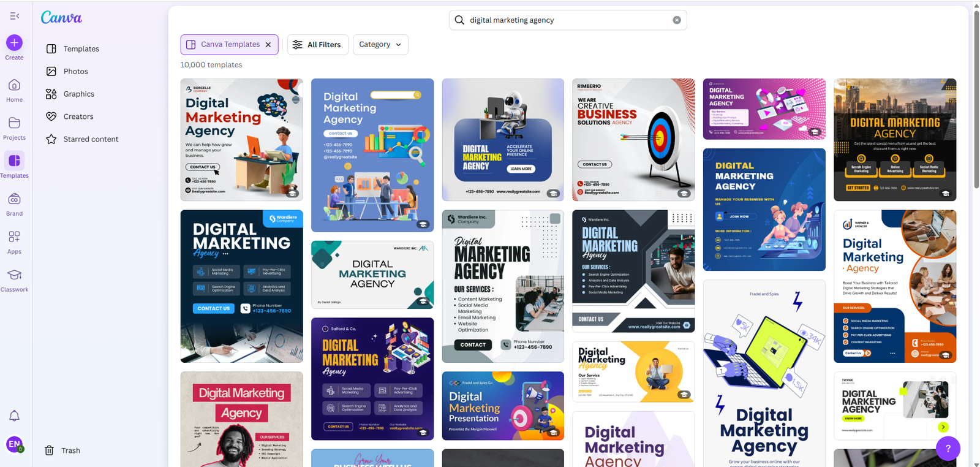Remove the Canva Templates filter chip
Viewport: 980px width, 467px height.
tap(268, 45)
